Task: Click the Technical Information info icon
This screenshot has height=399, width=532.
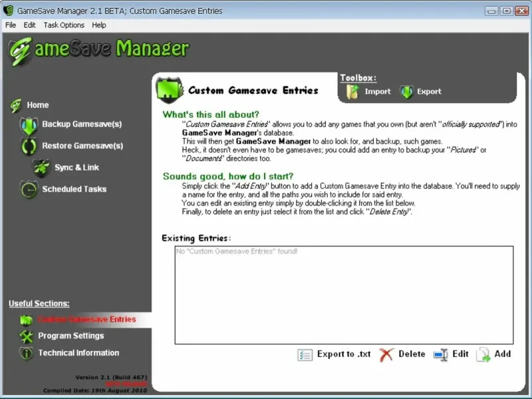Action: point(26,353)
